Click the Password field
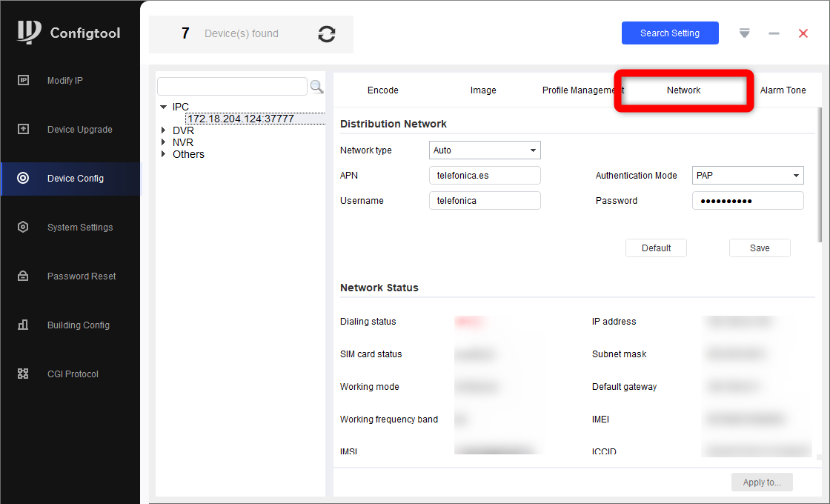 coord(748,201)
